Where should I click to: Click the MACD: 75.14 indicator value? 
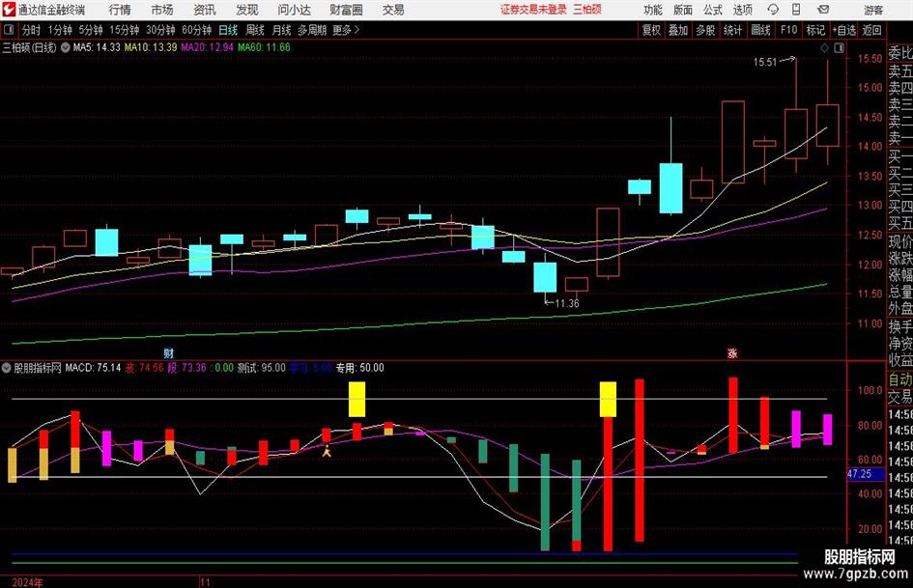(93, 368)
